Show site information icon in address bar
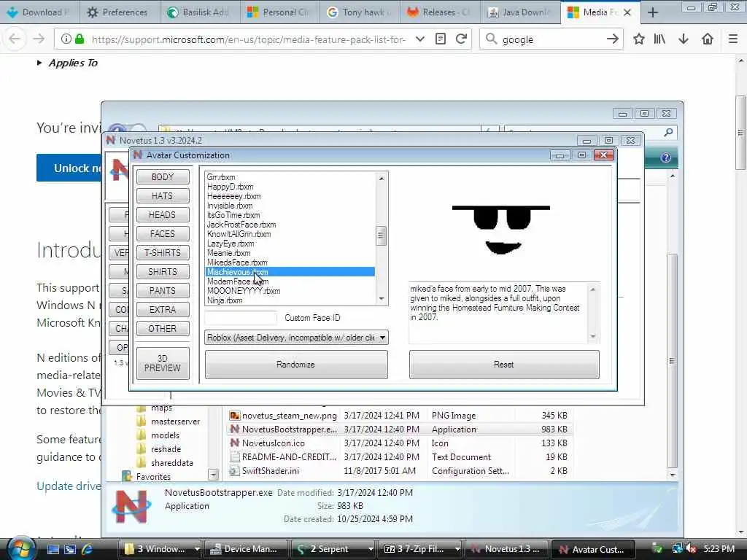Image resolution: width=747 pixels, height=560 pixels. 66,39
